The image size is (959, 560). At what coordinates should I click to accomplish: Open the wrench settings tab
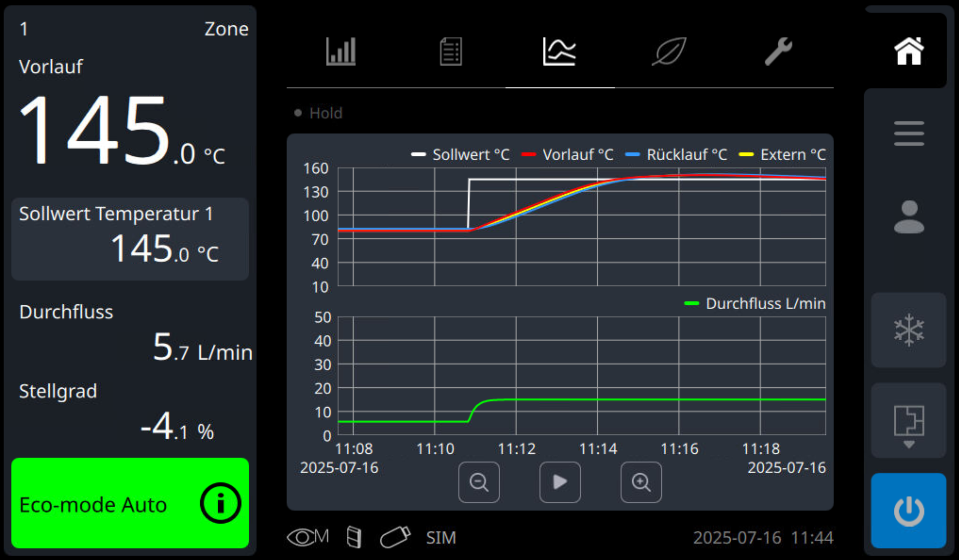(778, 51)
